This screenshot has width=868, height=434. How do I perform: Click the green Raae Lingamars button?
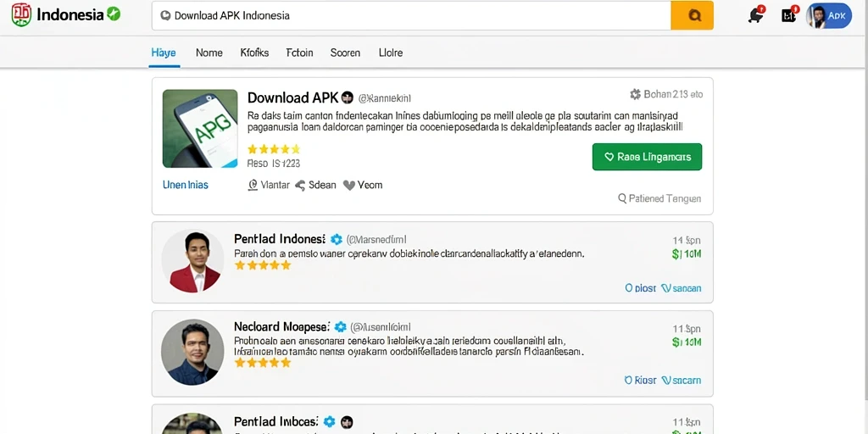[x=647, y=157]
